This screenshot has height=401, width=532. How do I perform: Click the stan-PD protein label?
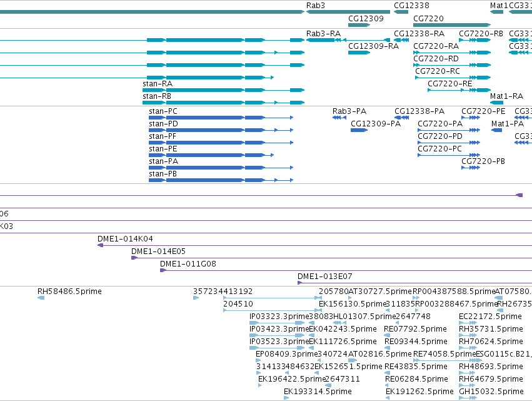click(x=163, y=124)
